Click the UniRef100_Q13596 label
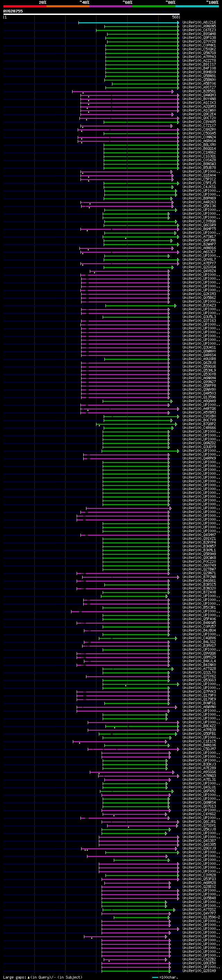This screenshot has height=980, width=222. (x=199, y=397)
